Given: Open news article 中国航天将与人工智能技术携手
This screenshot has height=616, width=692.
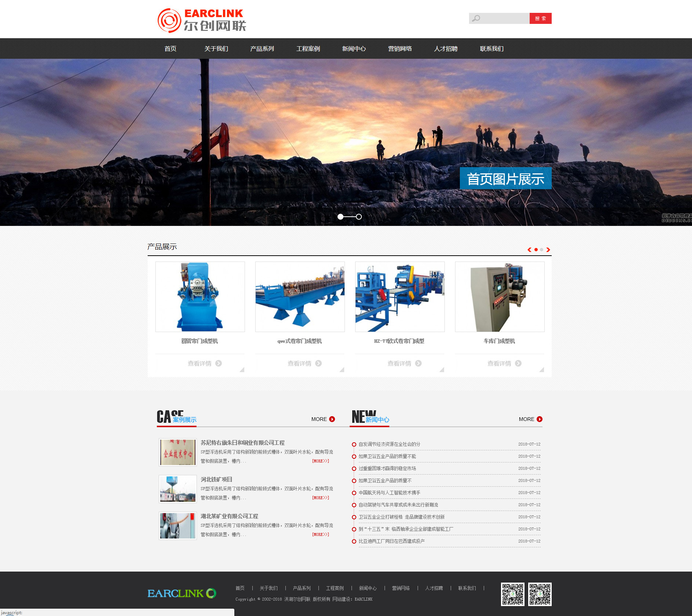Looking at the screenshot, I should pos(389,493).
